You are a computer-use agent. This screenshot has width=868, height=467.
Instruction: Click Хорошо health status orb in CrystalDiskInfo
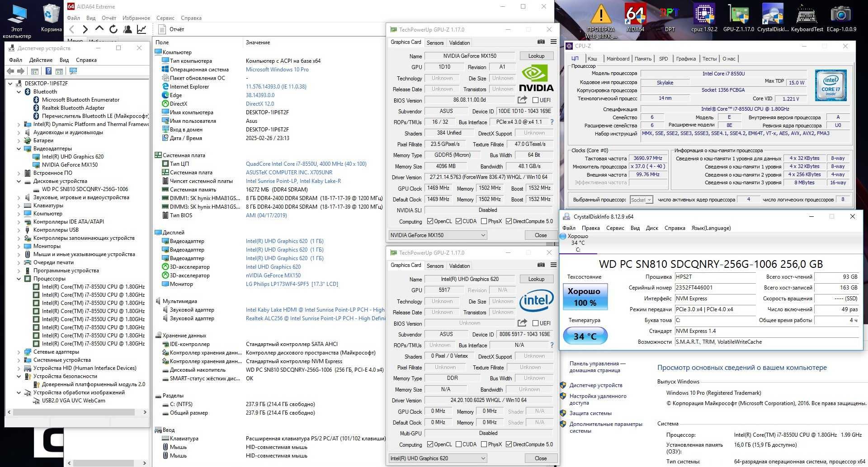(x=563, y=236)
